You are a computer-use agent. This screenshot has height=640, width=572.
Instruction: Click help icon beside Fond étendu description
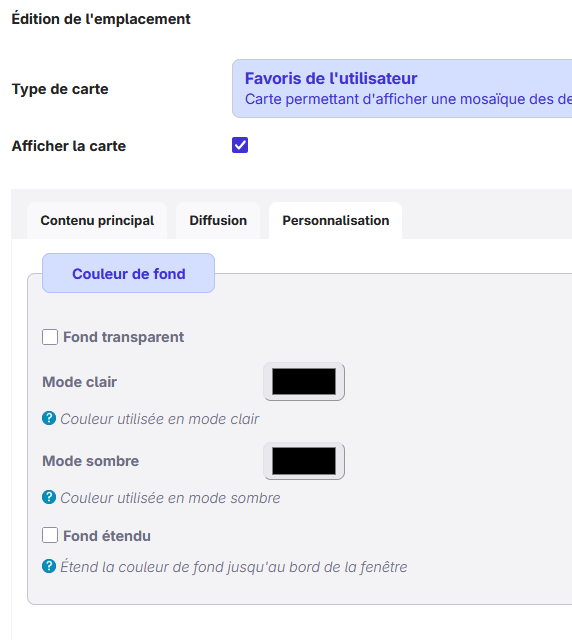click(49, 566)
